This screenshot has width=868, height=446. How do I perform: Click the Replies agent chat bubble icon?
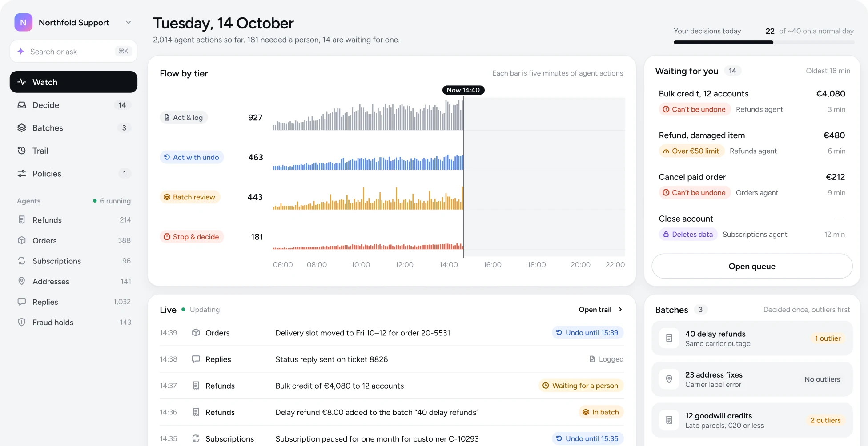click(x=21, y=302)
